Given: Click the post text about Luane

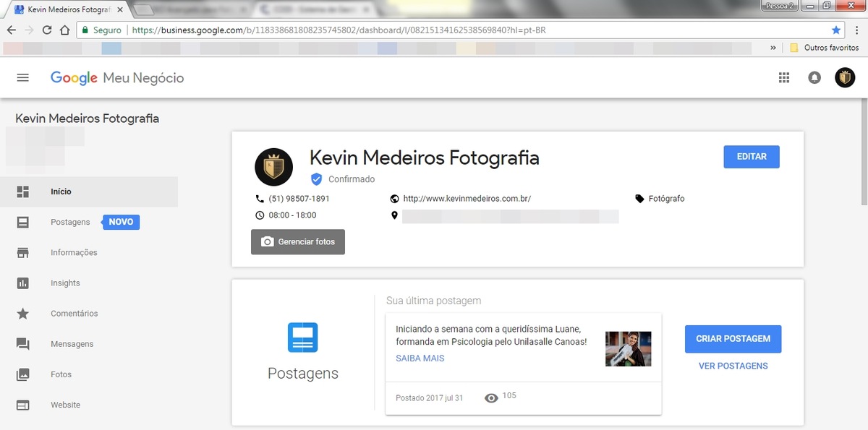Looking at the screenshot, I should click(x=491, y=335).
